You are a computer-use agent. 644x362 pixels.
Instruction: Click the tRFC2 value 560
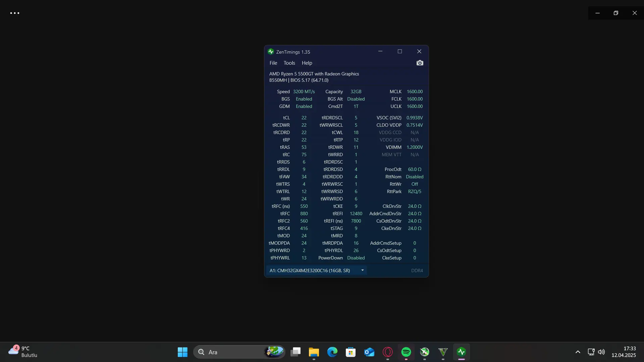point(304,221)
